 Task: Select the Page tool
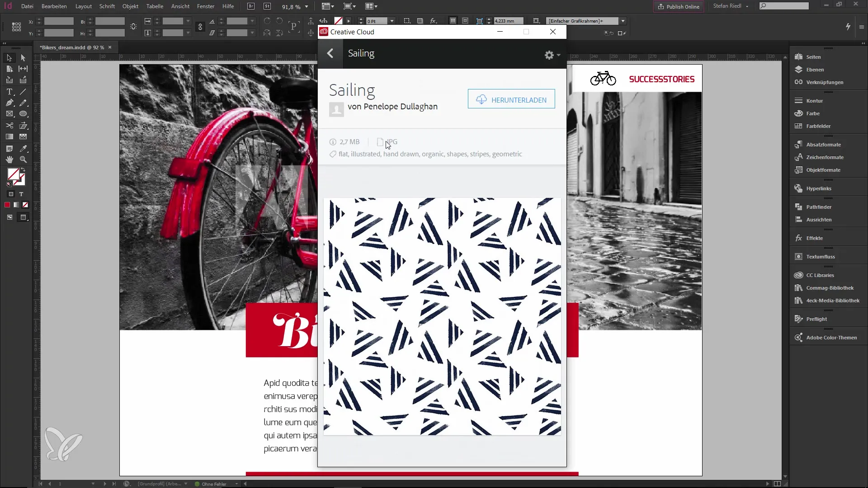point(9,69)
